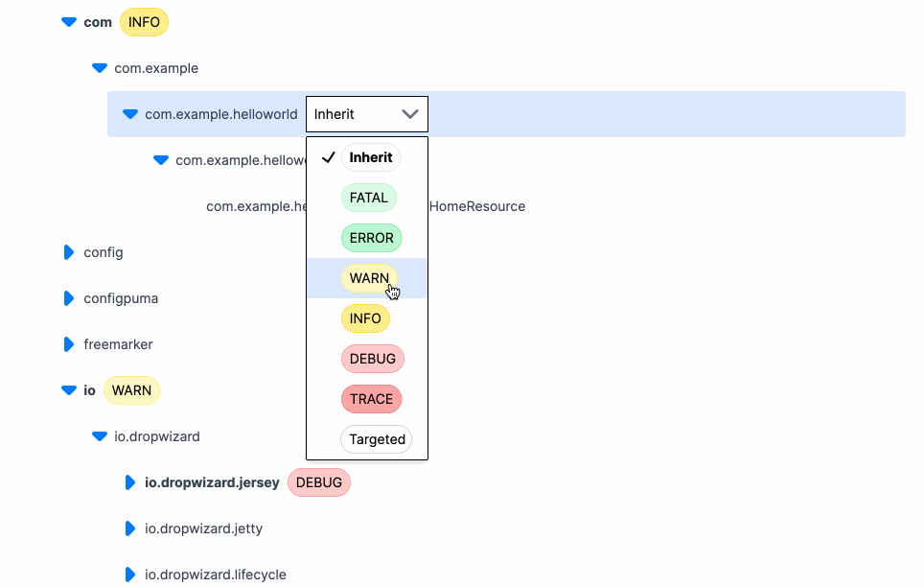Collapse the com.example node arrow

tap(99, 68)
